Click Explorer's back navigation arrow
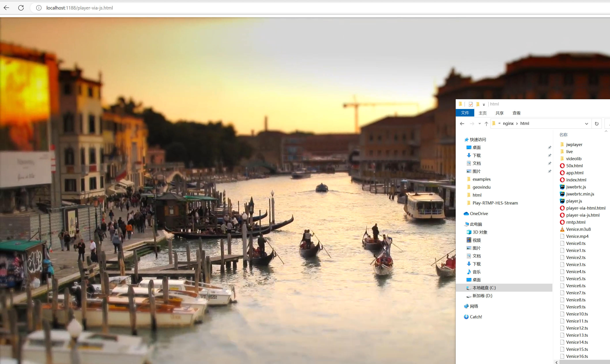This screenshot has width=610, height=364. [x=462, y=124]
